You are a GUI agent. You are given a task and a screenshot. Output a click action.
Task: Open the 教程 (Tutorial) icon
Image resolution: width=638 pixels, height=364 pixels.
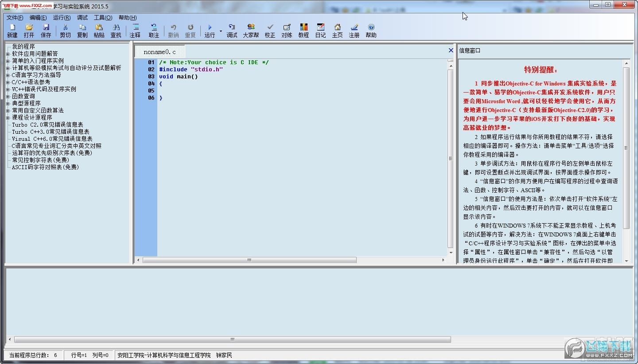coord(303,30)
